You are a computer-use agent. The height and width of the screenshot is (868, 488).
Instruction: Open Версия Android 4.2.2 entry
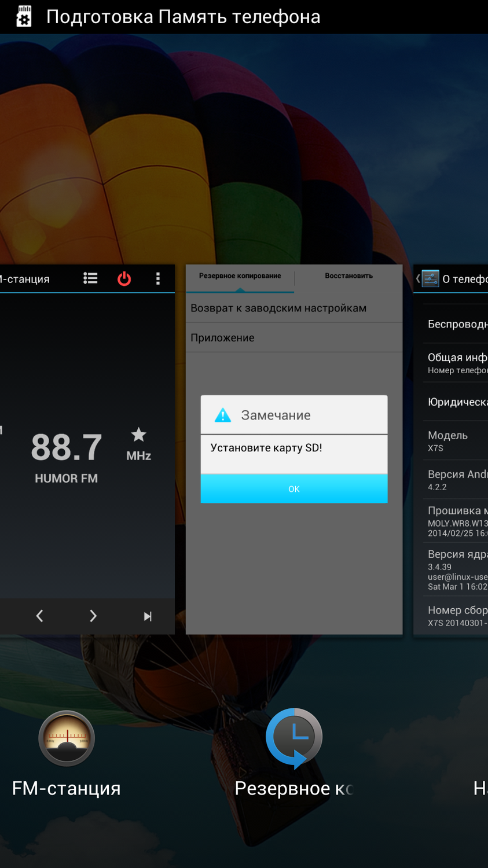click(x=455, y=480)
